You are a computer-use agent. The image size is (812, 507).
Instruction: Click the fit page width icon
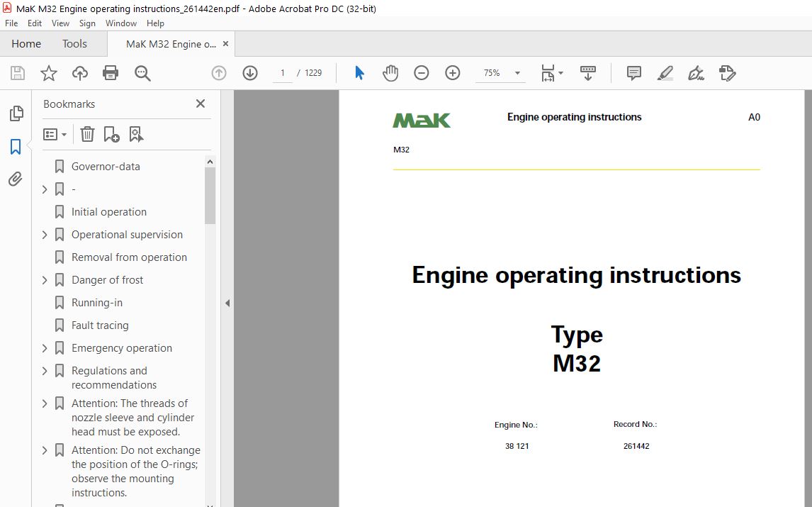tap(548, 73)
